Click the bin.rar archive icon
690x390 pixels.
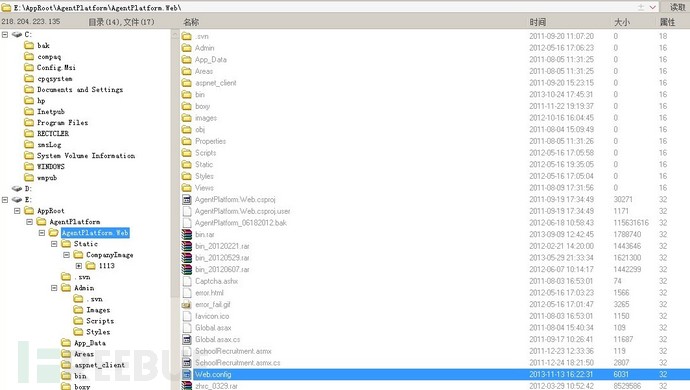(187, 234)
